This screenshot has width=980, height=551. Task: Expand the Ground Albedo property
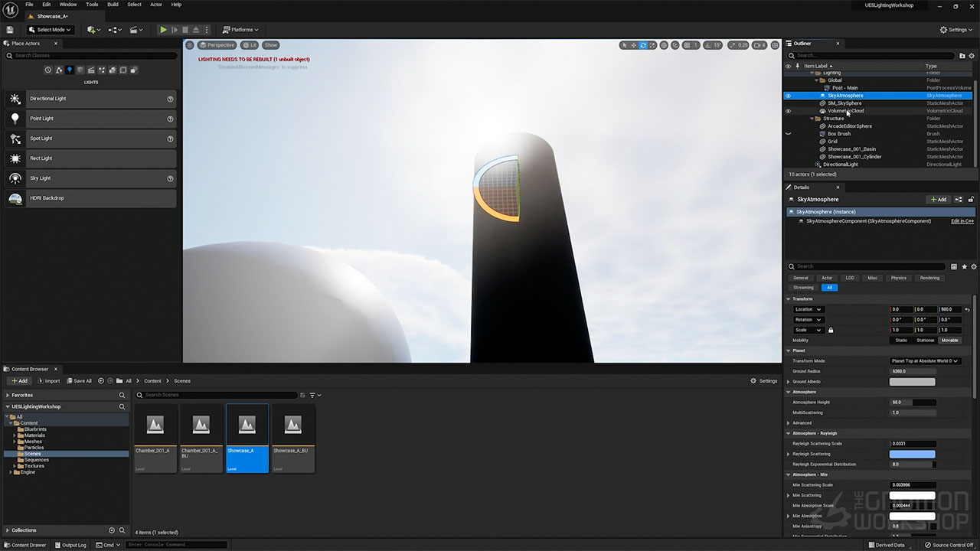point(789,381)
